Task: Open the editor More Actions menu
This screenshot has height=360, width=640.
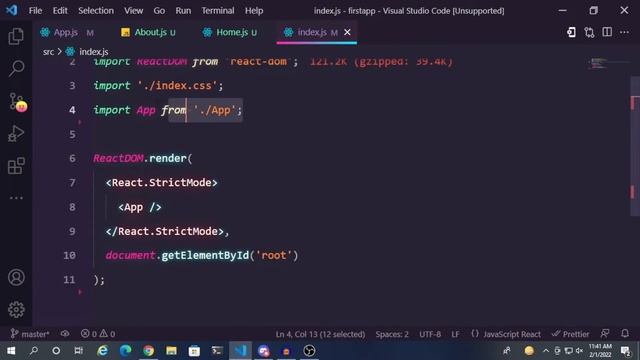Action: 624,32
